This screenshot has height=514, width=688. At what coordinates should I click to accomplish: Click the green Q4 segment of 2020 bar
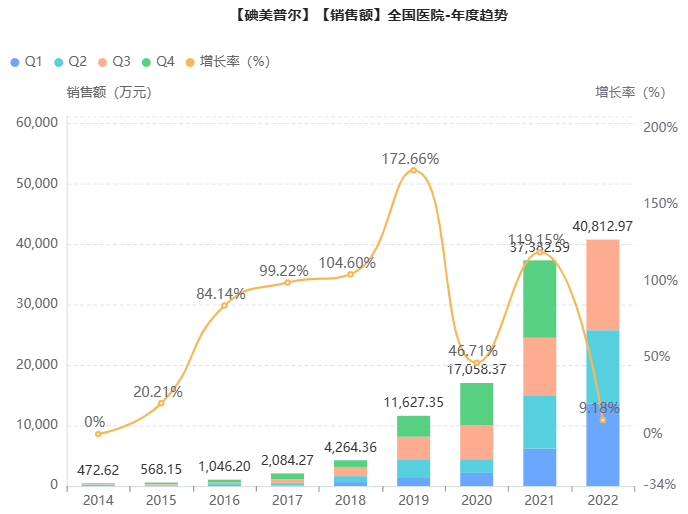coord(477,404)
